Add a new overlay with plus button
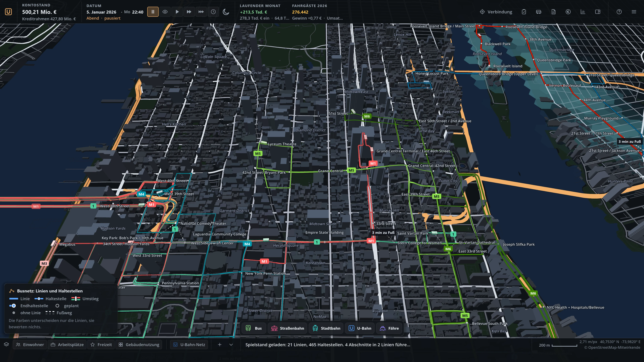This screenshot has height=362, width=644. click(220, 345)
